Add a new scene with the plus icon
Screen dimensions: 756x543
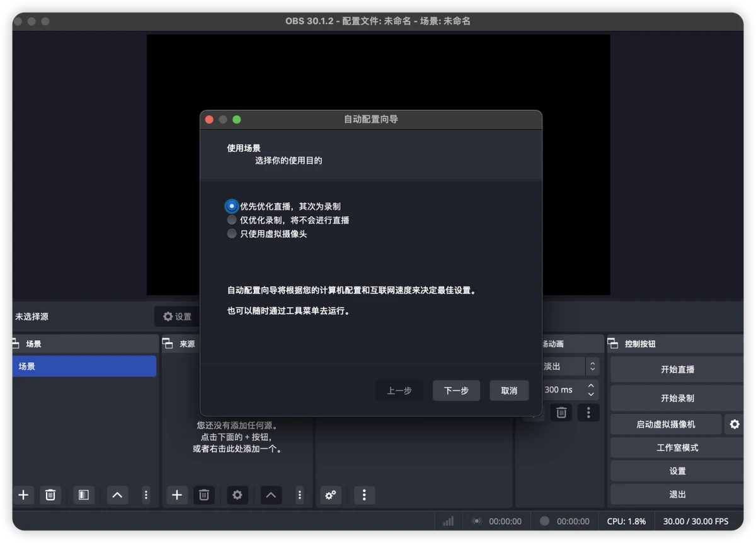23,495
